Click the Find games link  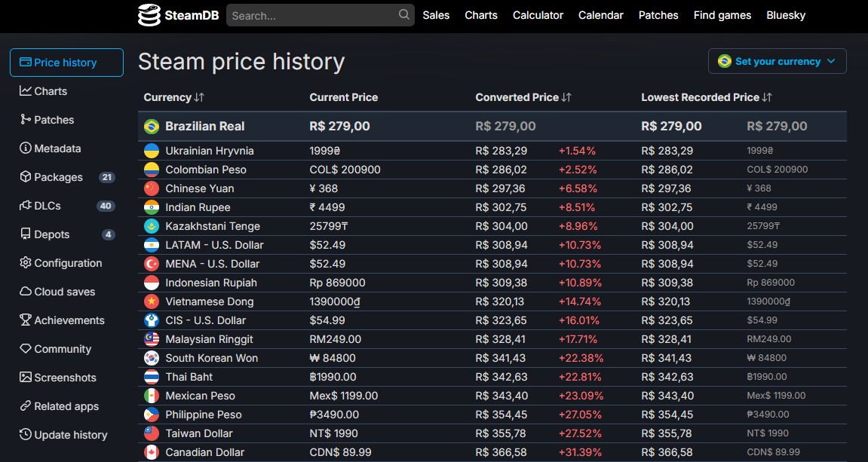(722, 15)
